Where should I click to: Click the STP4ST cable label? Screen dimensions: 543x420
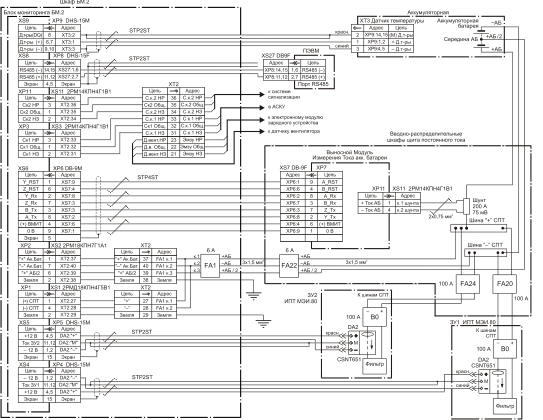point(148,177)
